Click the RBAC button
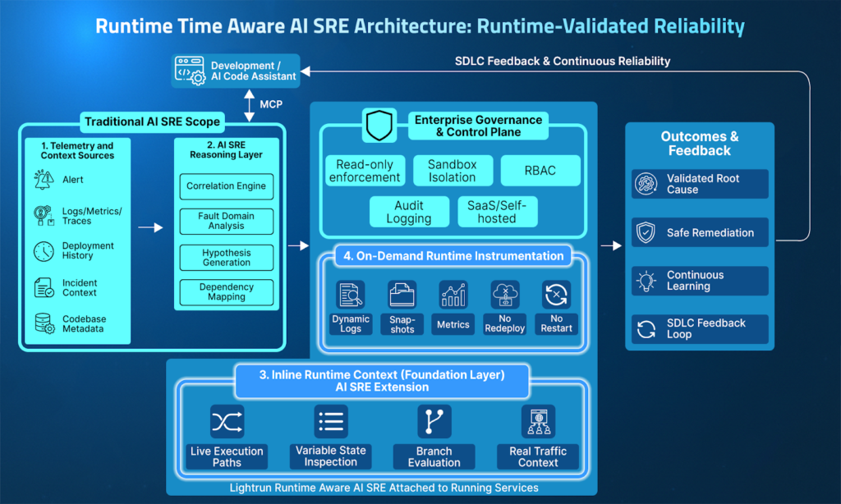The width and height of the screenshot is (841, 504). pos(540,170)
